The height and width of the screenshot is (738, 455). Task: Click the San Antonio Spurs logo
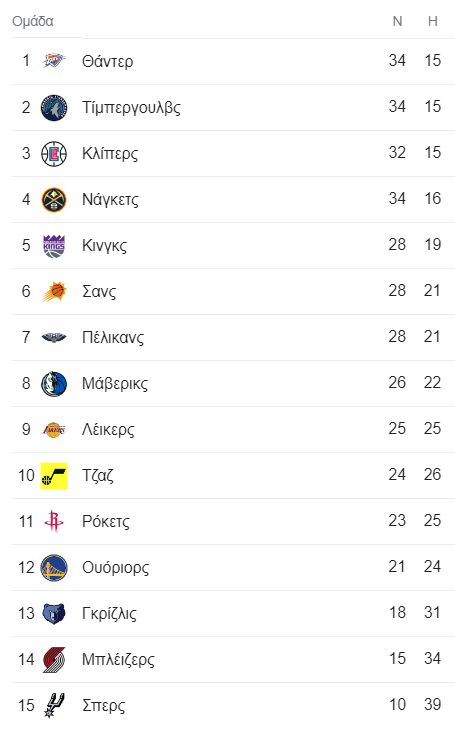[54, 705]
